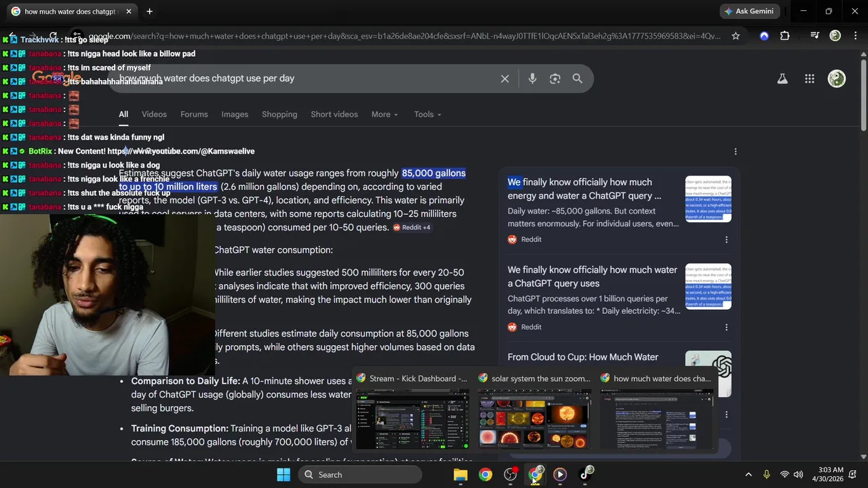Switch to the Forums tab
The height and width of the screenshot is (488, 868).
pos(194,115)
